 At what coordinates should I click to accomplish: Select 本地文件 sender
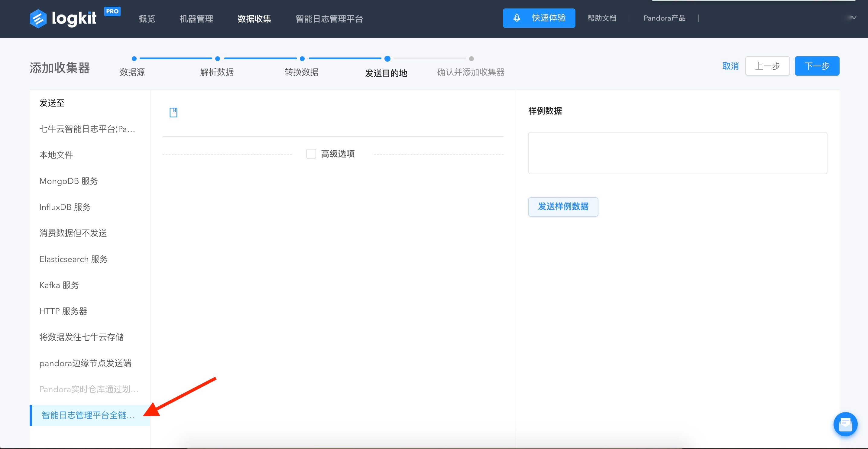(90, 155)
